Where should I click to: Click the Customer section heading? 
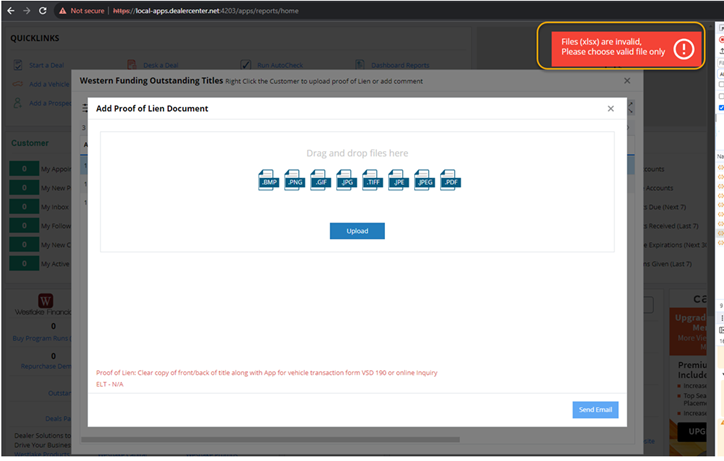pyautogui.click(x=30, y=143)
